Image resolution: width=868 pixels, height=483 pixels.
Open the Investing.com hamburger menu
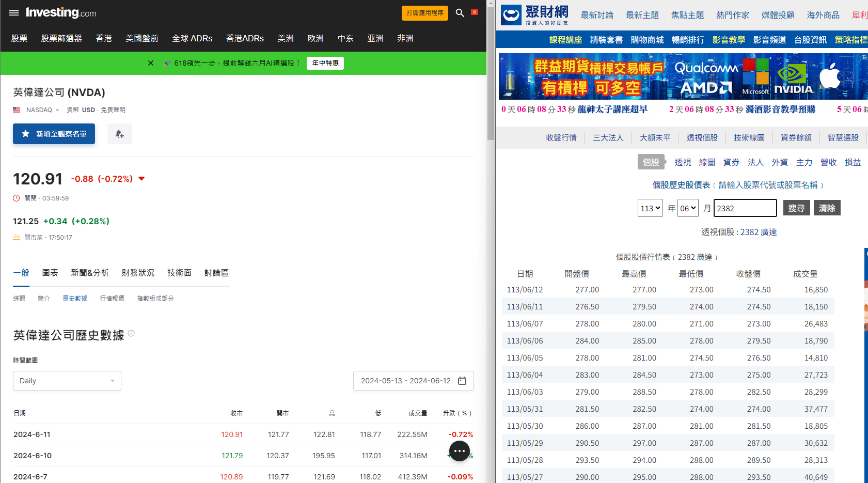14,13
